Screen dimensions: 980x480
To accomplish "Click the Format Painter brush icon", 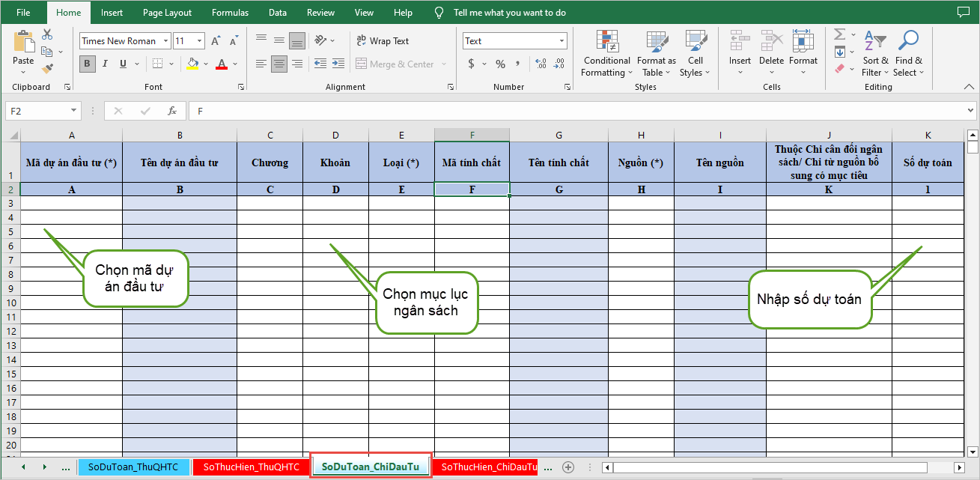I will point(48,69).
